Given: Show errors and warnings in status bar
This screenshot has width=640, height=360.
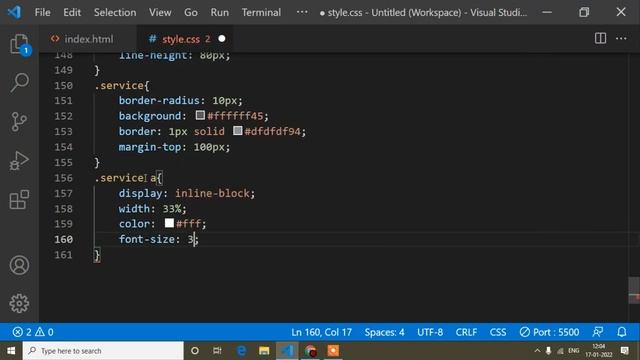Looking at the screenshot, I should 33,332.
